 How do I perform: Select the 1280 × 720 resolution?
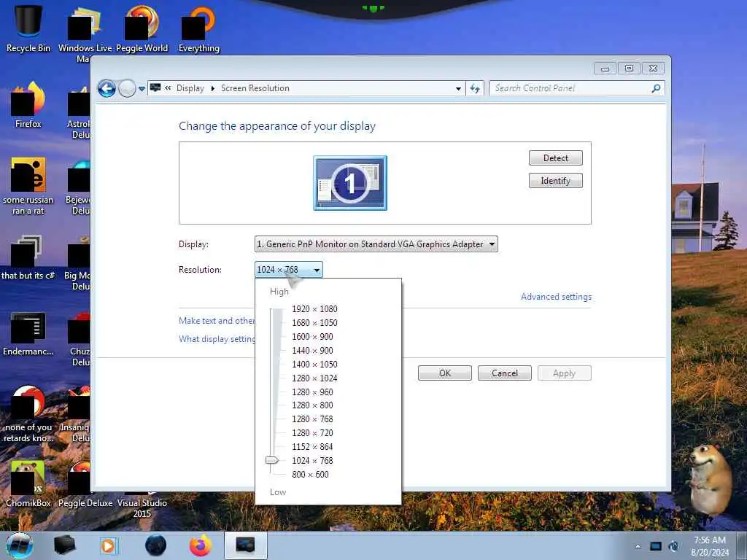click(x=312, y=432)
